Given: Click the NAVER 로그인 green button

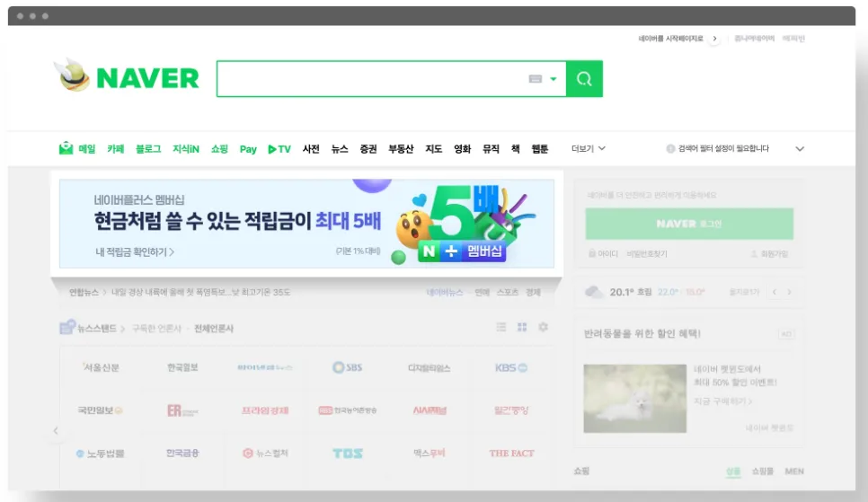Looking at the screenshot, I should [689, 224].
